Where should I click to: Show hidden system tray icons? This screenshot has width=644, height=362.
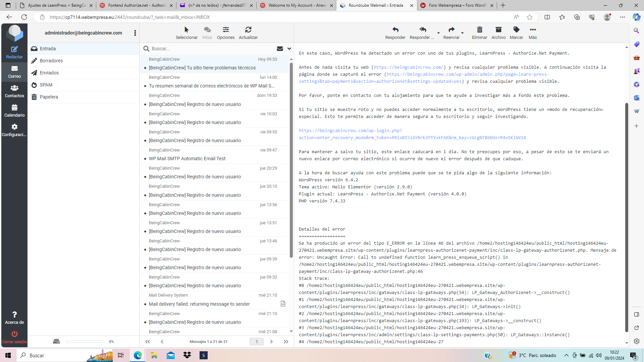[566, 355]
